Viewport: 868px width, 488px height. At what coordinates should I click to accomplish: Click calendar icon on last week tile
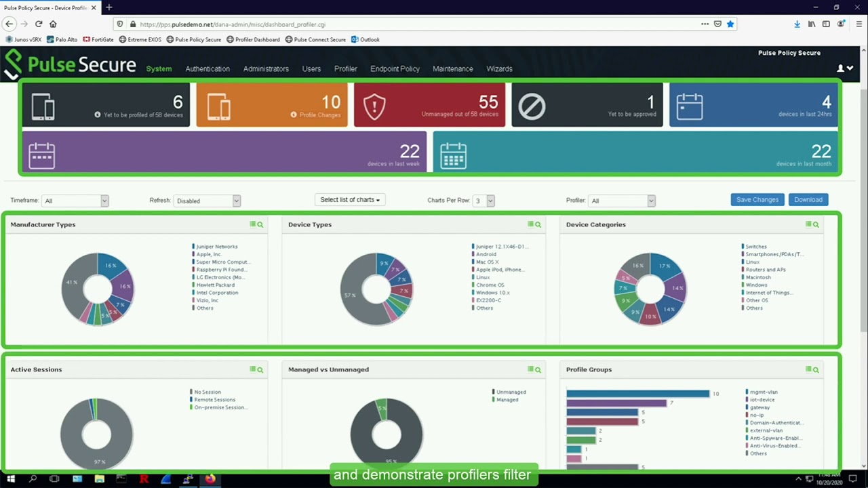(41, 155)
